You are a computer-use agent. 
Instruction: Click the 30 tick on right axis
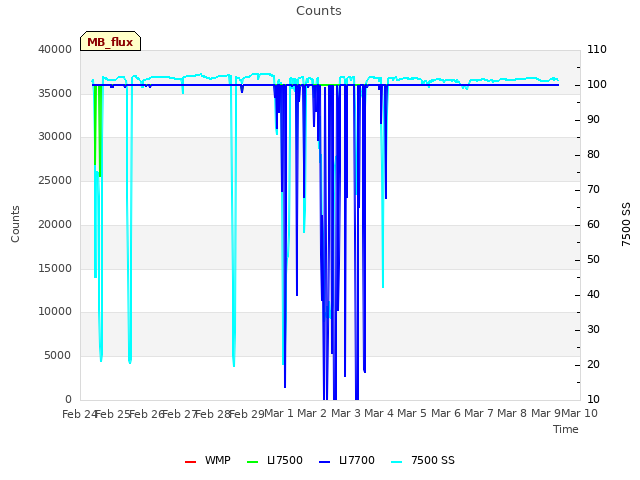[593, 329]
